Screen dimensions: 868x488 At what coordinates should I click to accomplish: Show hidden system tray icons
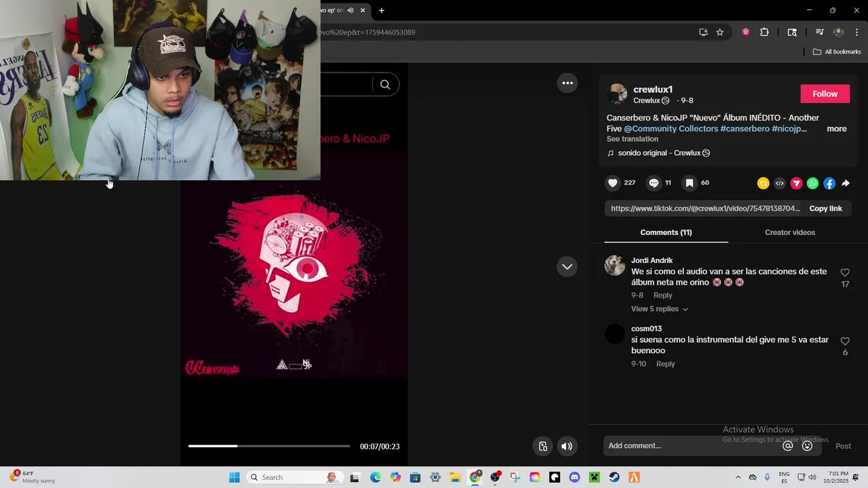click(738, 477)
